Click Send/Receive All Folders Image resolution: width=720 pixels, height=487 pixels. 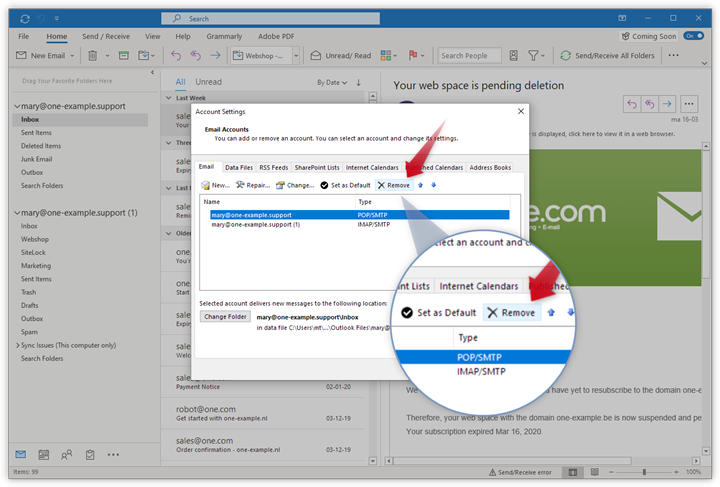click(x=609, y=56)
